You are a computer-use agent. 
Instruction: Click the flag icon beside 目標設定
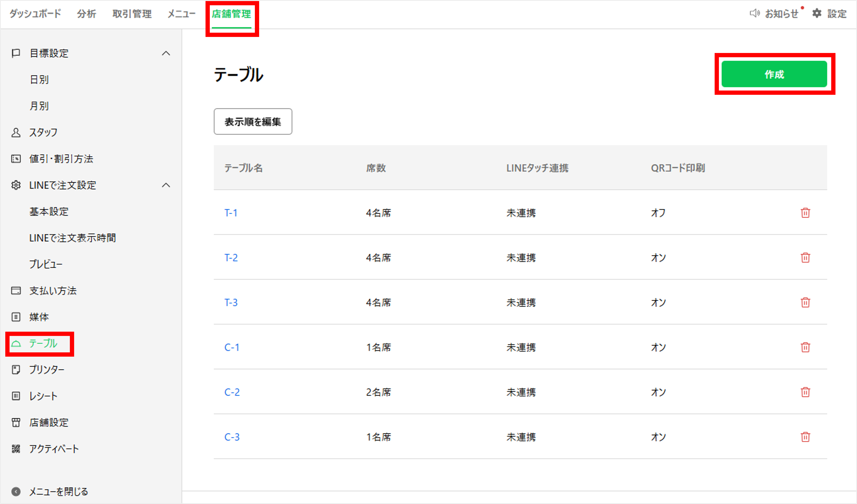coord(16,53)
